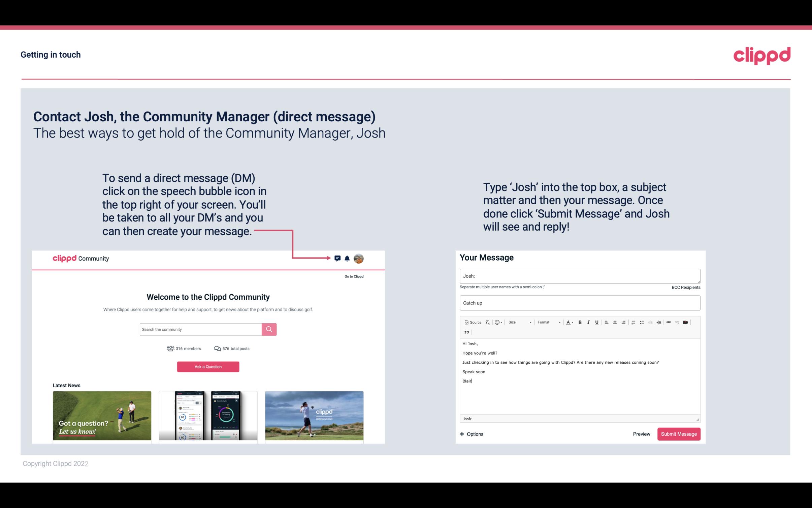The image size is (812, 508).
Task: Click the Preview button
Action: point(641,434)
